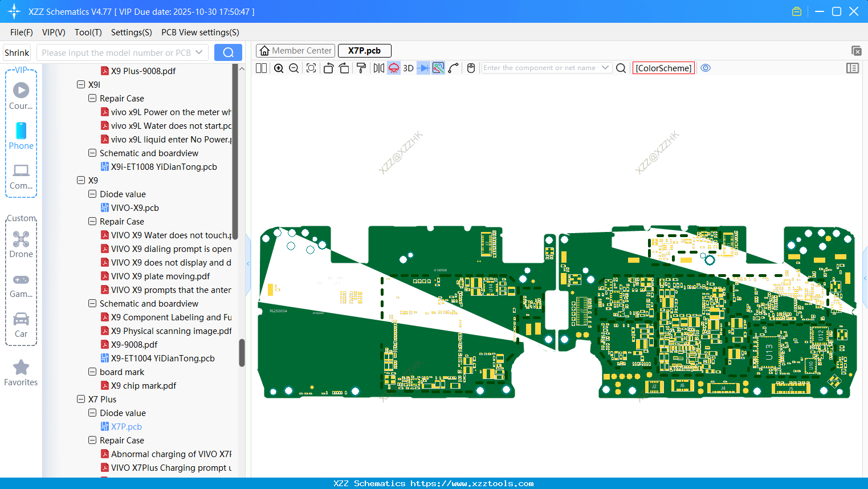868x489 pixels.
Task: Open PCB View settings(S) menu
Action: click(x=200, y=32)
